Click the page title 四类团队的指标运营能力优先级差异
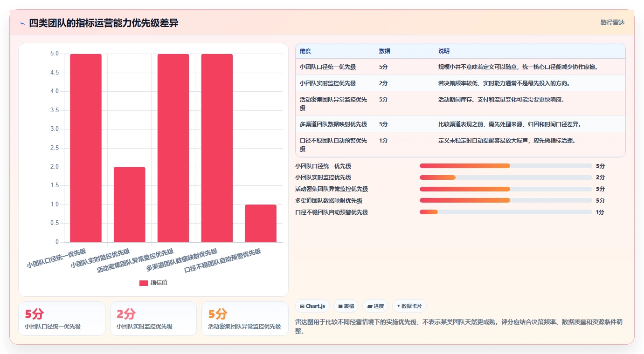 click(x=104, y=23)
